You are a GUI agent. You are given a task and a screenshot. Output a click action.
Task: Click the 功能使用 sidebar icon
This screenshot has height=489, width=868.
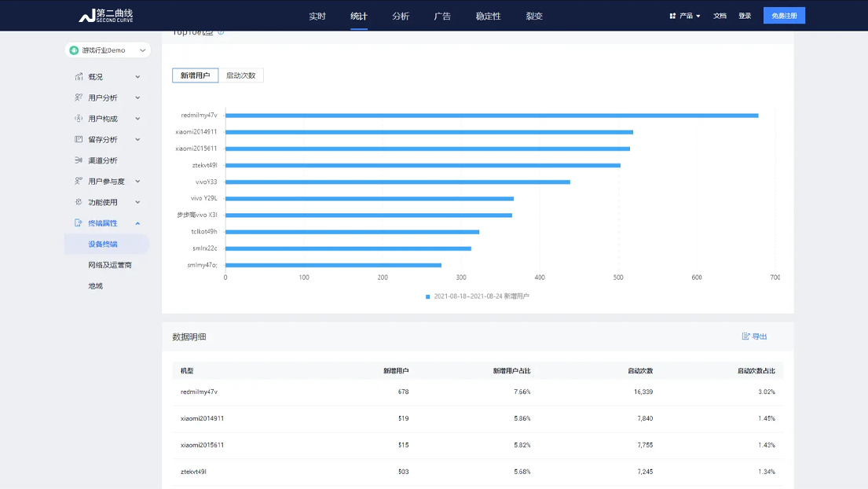coord(79,202)
